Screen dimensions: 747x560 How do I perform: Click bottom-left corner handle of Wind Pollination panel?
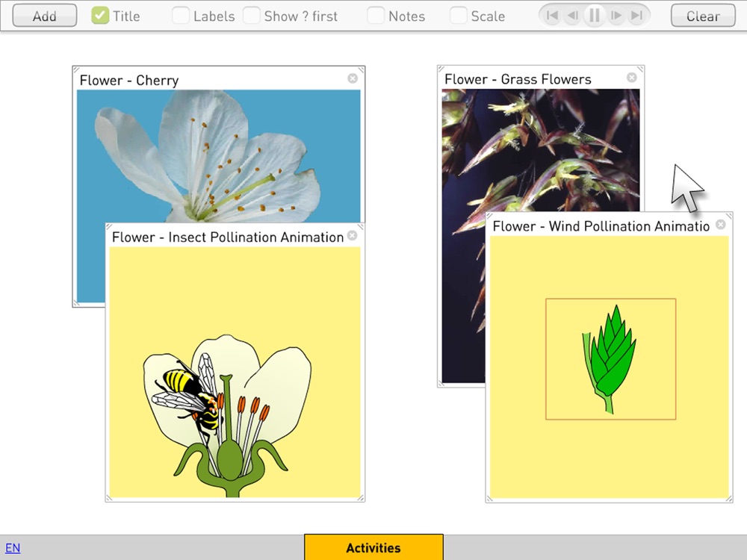coord(489,499)
